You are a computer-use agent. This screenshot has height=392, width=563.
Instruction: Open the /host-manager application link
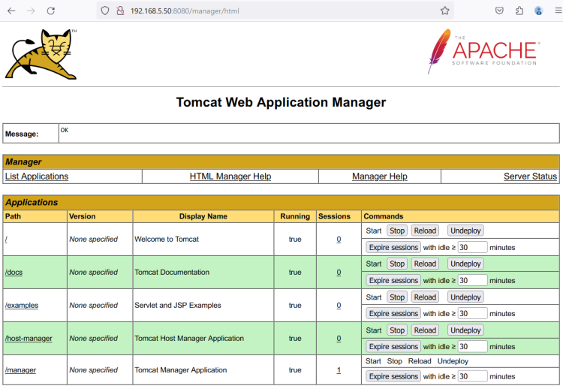pos(29,339)
